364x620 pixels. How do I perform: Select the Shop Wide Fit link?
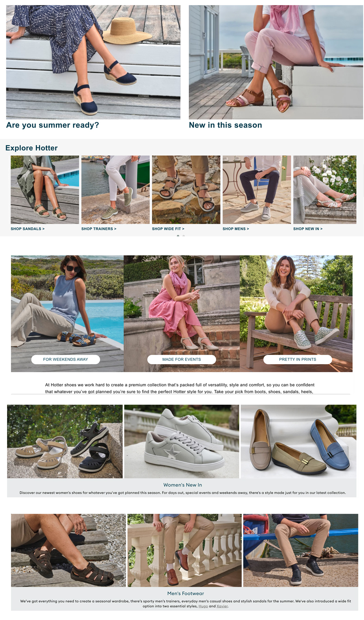click(x=168, y=229)
